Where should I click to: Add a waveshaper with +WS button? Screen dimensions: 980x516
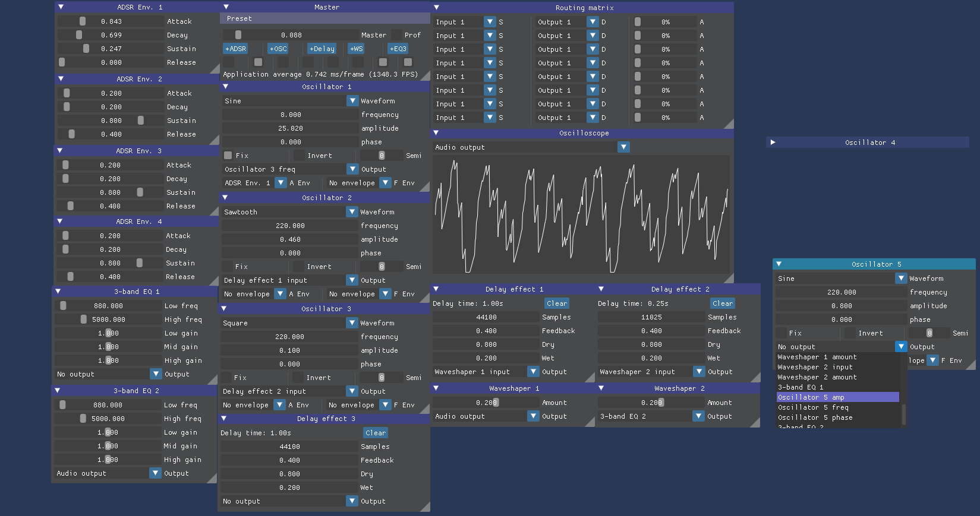pyautogui.click(x=357, y=49)
